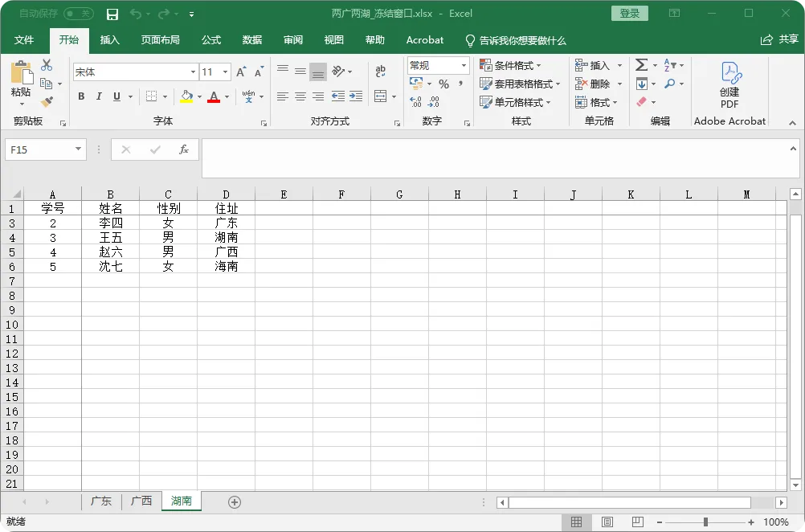Viewport: 805px width, 532px height.
Task: Toggle Underline formatting
Action: [117, 96]
